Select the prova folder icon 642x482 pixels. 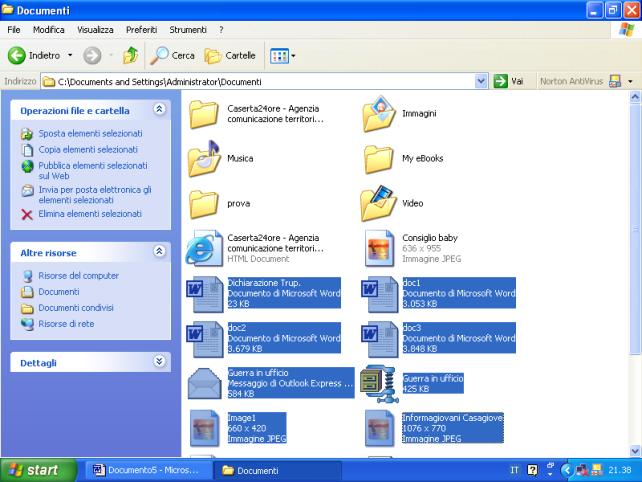pos(203,204)
